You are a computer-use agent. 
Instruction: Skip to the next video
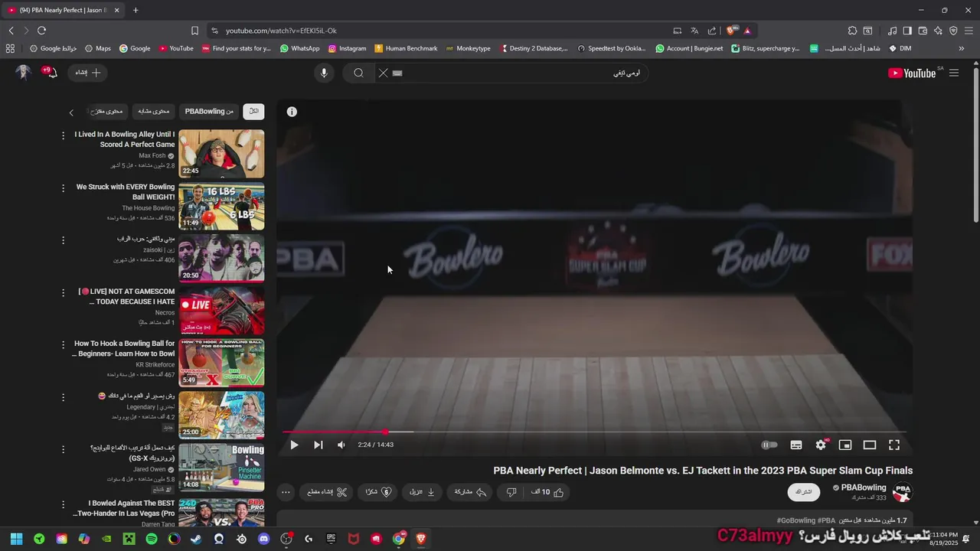(318, 445)
